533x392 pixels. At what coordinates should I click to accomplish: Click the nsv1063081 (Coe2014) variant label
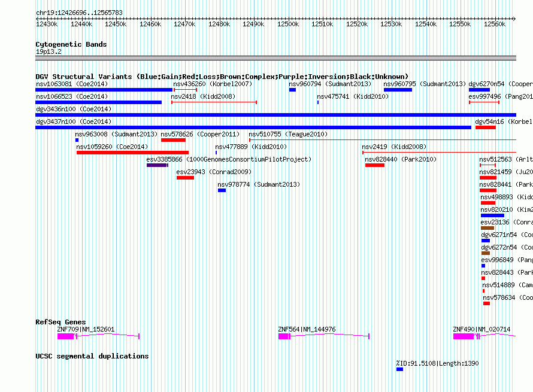[x=72, y=84]
